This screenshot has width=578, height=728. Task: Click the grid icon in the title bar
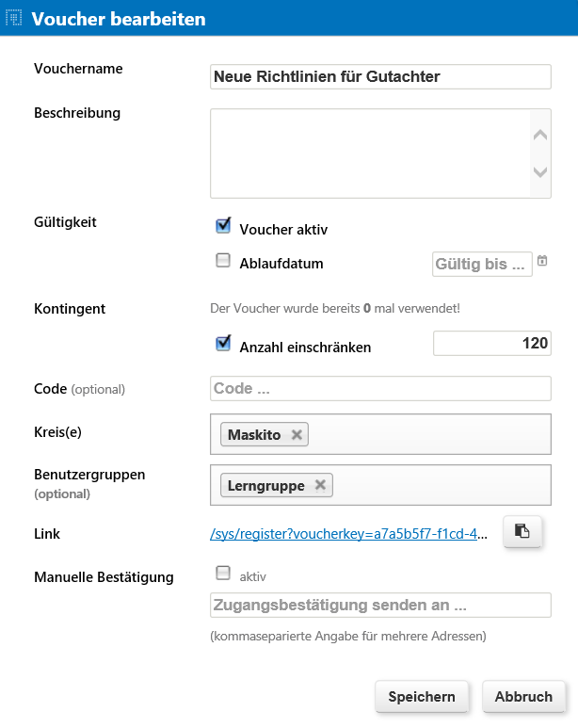13,18
